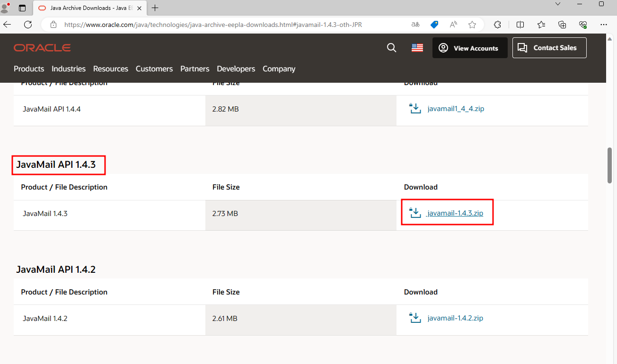Open browser settings and more menu
This screenshot has height=364, width=617.
coord(604,25)
